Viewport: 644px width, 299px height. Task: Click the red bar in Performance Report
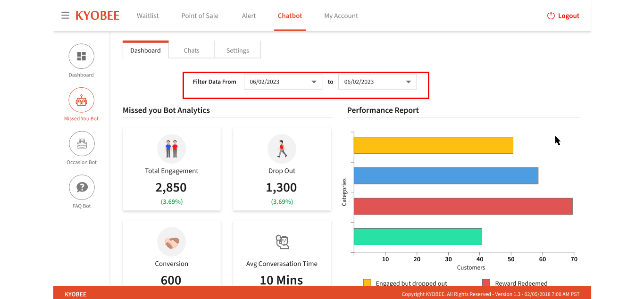click(x=463, y=206)
